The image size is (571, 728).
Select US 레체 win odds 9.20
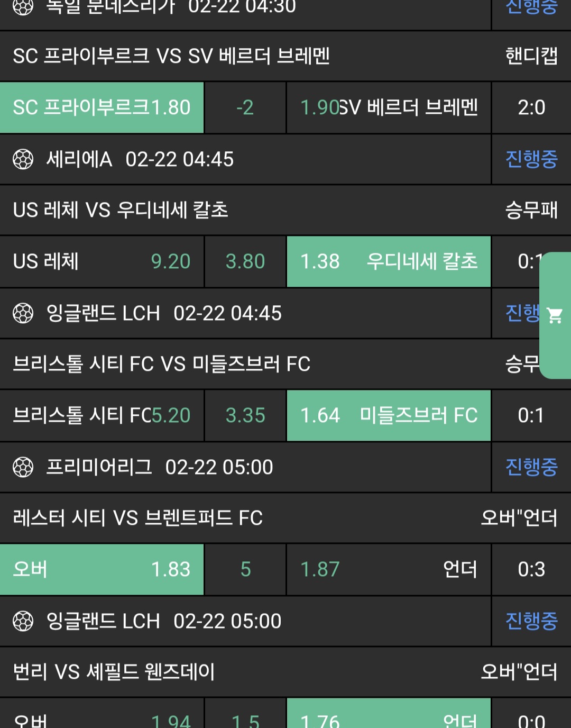point(102,261)
